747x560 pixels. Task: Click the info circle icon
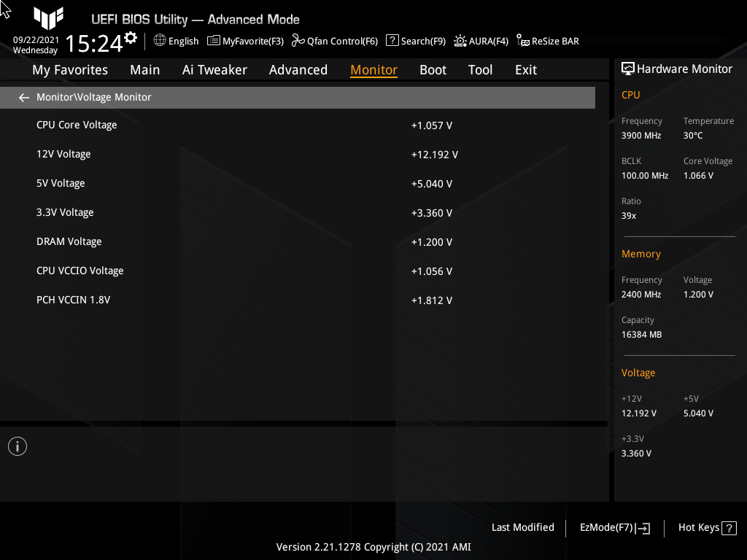point(18,446)
